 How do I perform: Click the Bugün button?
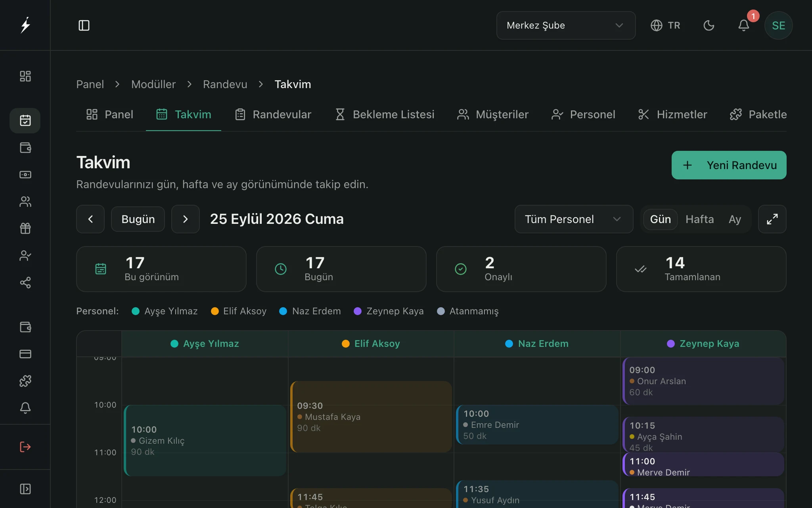click(x=138, y=219)
